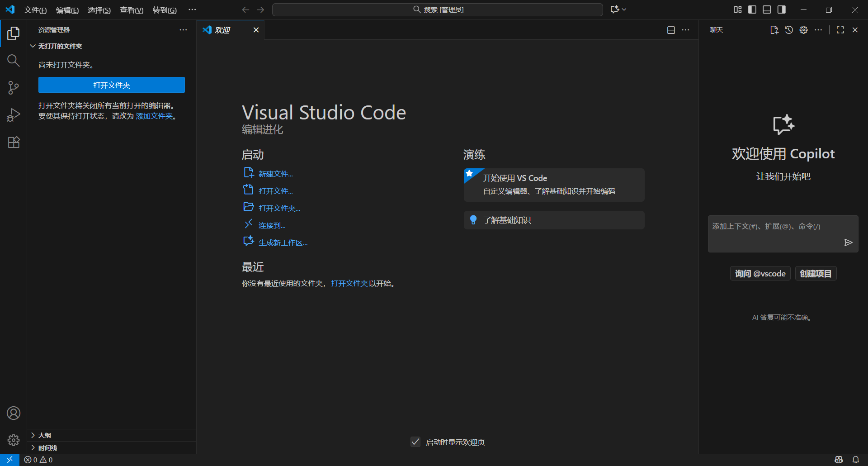This screenshot has height=466, width=868.
Task: Toggle the primary side bar
Action: (752, 10)
